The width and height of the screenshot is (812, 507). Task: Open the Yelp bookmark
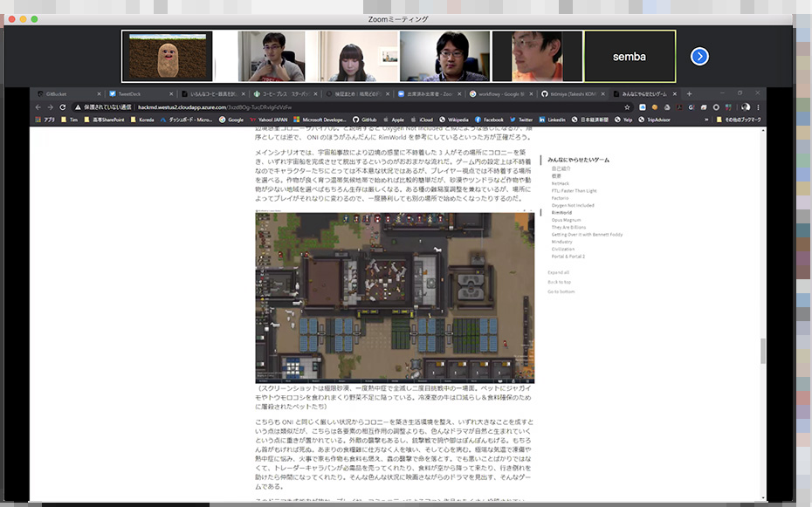pyautogui.click(x=623, y=120)
